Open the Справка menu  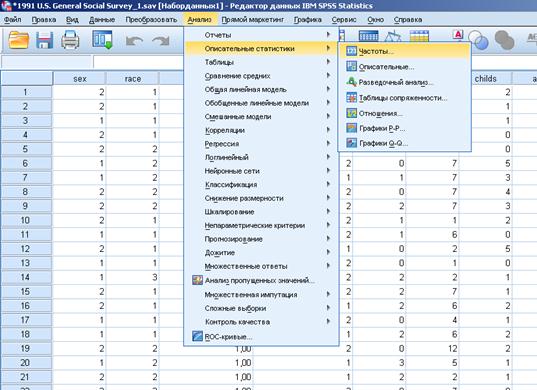tap(408, 20)
